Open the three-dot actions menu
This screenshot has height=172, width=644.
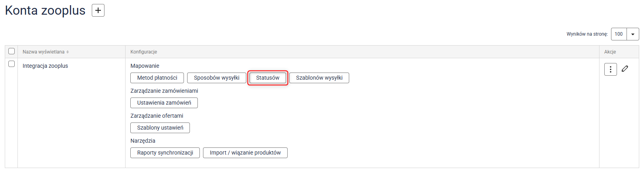pos(610,69)
